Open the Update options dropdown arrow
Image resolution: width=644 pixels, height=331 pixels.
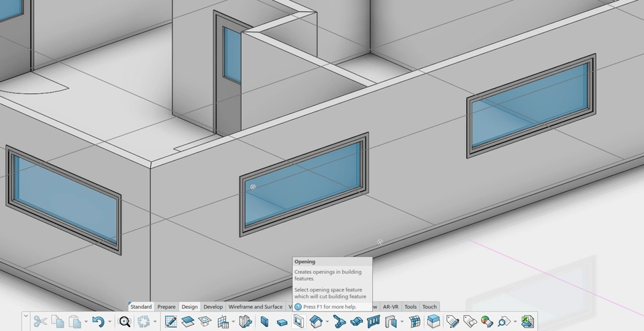pyautogui.click(x=155, y=322)
